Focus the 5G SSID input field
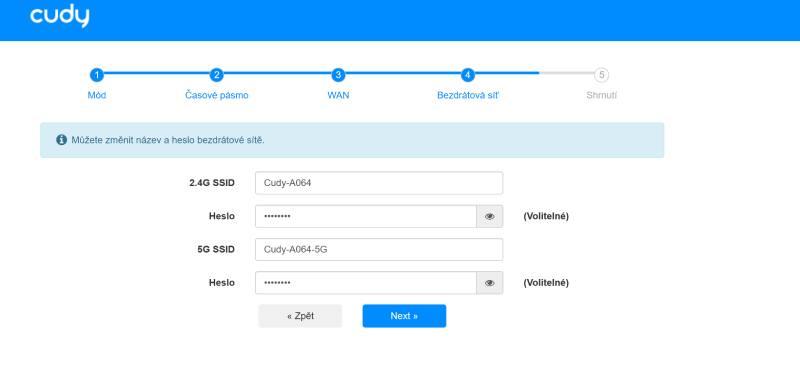800x389 pixels. pos(379,250)
